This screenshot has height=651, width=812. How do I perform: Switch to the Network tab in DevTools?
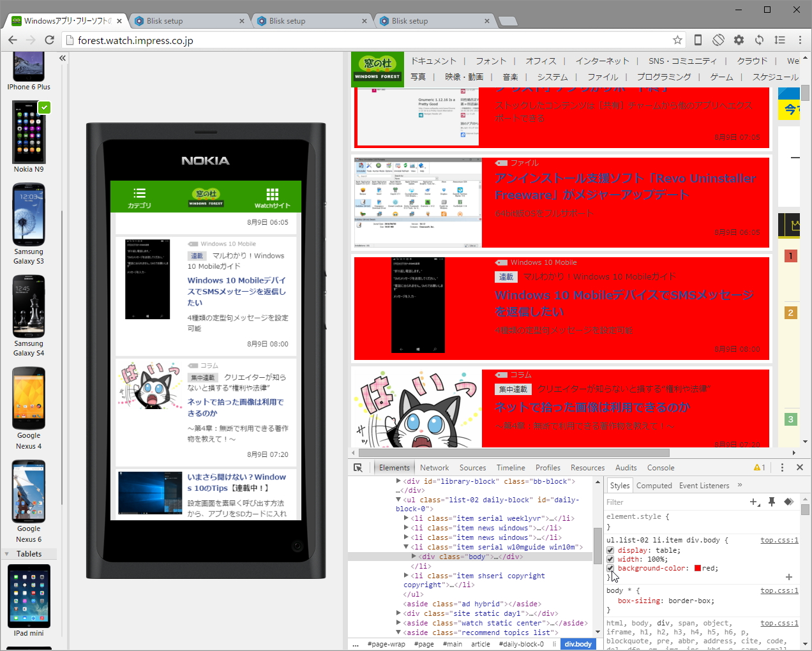coord(434,468)
